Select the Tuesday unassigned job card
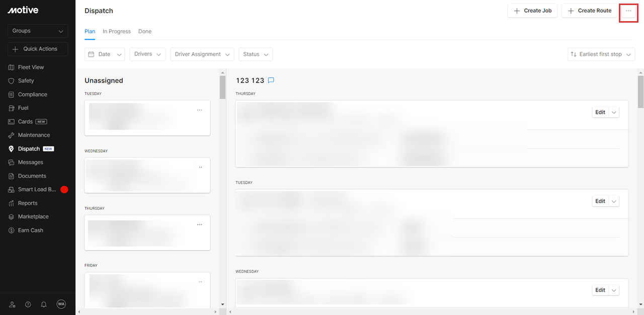 147,118
